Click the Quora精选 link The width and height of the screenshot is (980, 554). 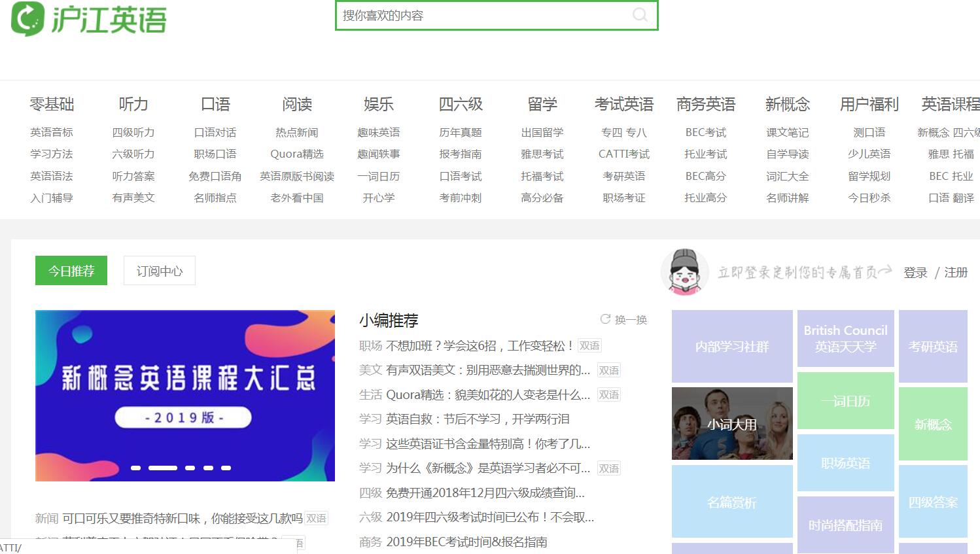(x=297, y=154)
